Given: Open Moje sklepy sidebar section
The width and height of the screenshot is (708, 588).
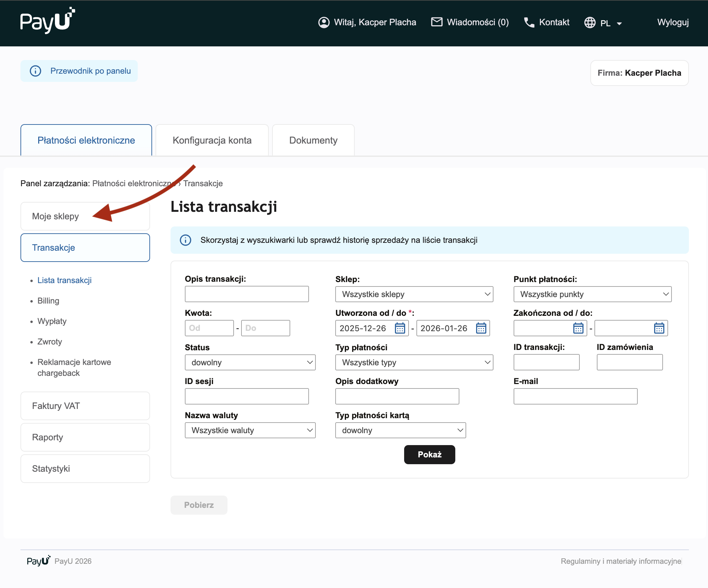Looking at the screenshot, I should pyautogui.click(x=55, y=216).
